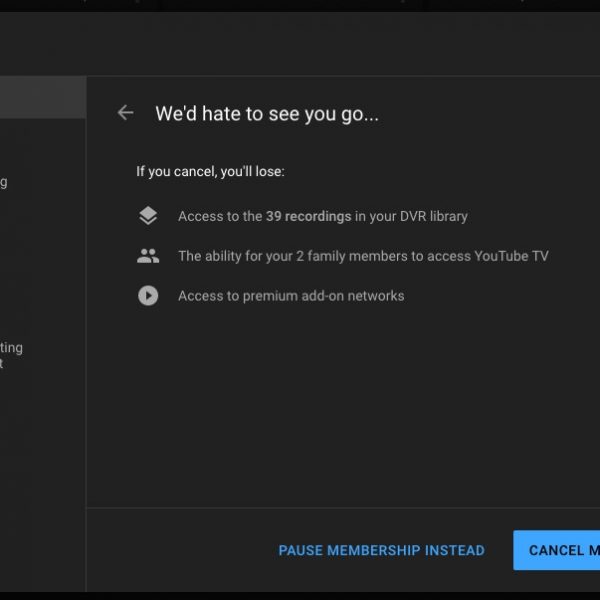Click the 'If you cancel, you'll lose:' text
The height and width of the screenshot is (600, 600).
click(x=210, y=172)
